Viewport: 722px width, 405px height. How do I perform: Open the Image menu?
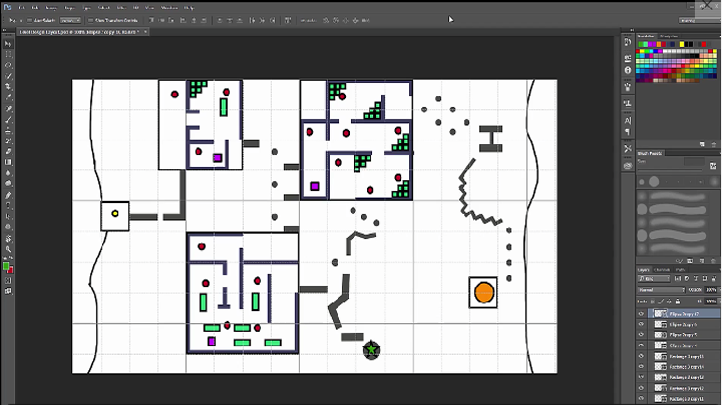click(x=51, y=8)
